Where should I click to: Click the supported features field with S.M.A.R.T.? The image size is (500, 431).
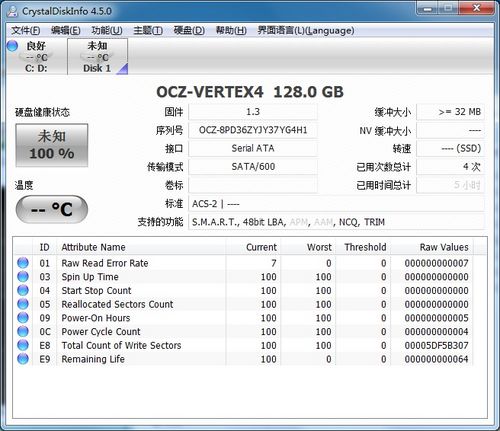(337, 222)
